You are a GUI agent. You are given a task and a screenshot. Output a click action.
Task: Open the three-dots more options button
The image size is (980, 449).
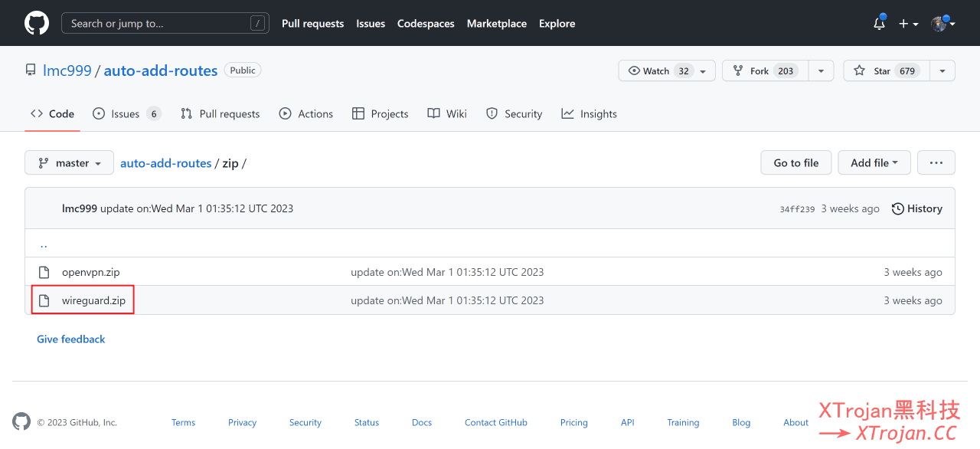pyautogui.click(x=936, y=162)
